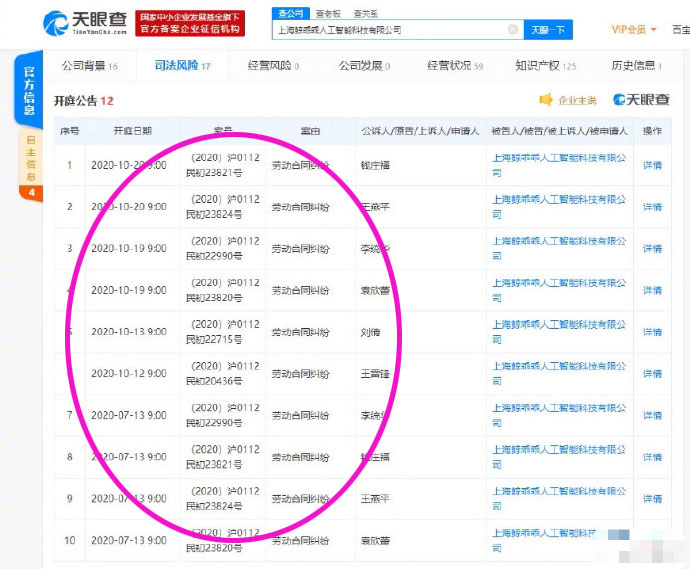Viewport: 690px width, 569px height.
Task: Click date 2020-10-12 9:00 cell
Action: coord(129,374)
